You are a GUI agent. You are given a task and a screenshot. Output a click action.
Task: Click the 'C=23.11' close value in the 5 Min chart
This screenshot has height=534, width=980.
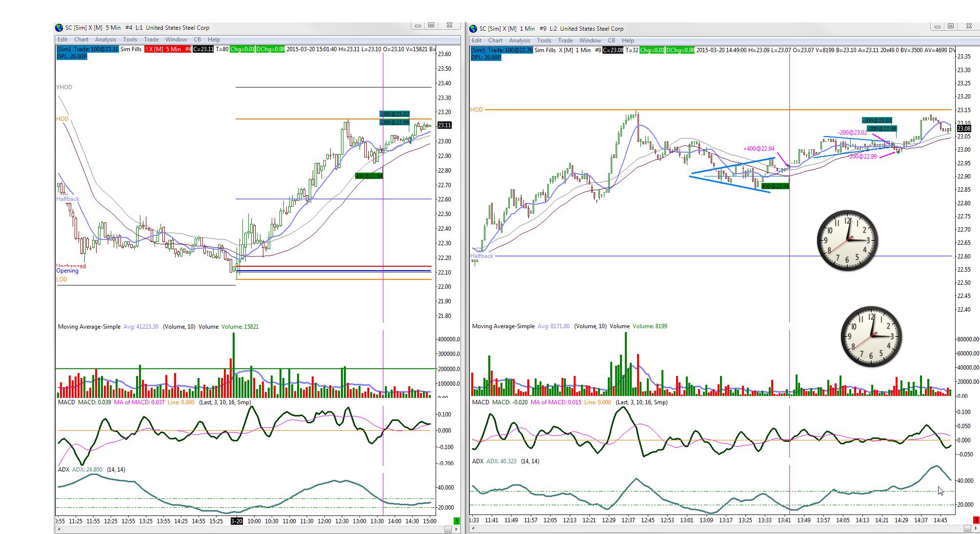[203, 49]
